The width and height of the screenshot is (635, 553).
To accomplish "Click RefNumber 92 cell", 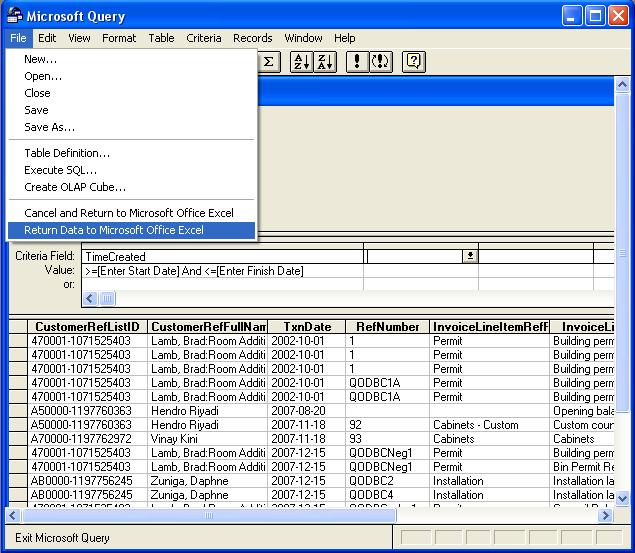I will click(388, 425).
